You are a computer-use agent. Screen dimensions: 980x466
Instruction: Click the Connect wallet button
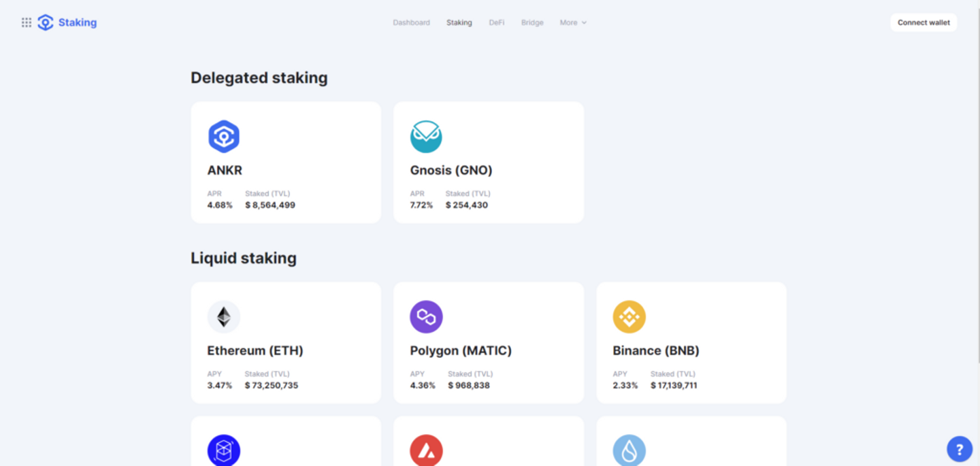(924, 22)
